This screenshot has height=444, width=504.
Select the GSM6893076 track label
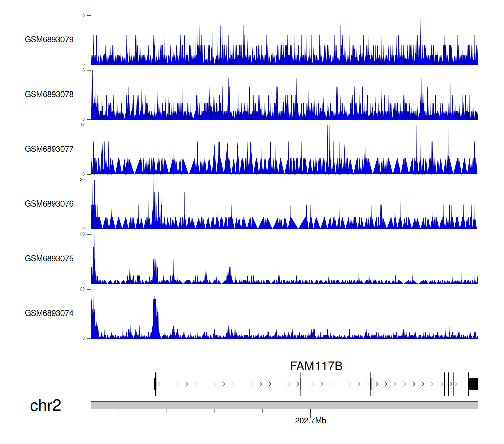[49, 204]
